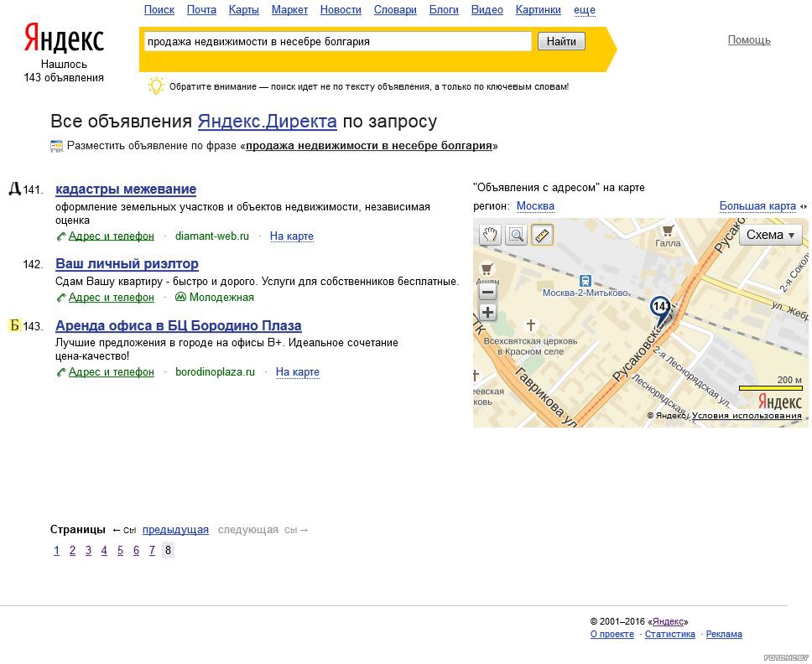
Task: Open the еще services menu
Action: click(585, 10)
